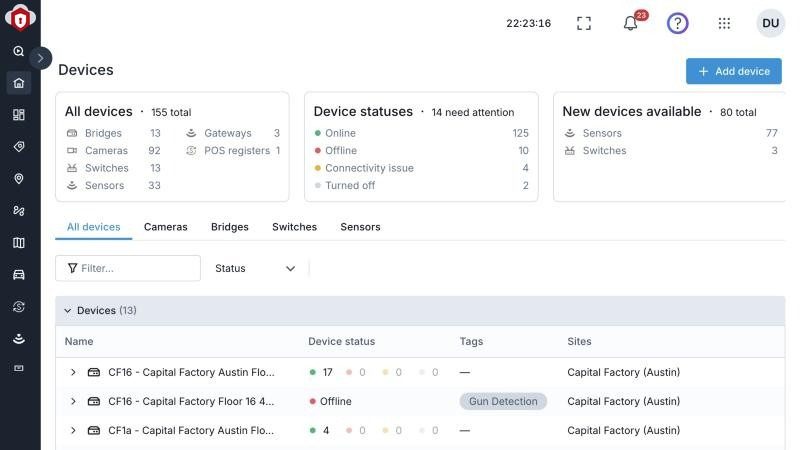Screen dimensions: 800x450
Task: Open the map sidebar icon
Action: [19, 242]
